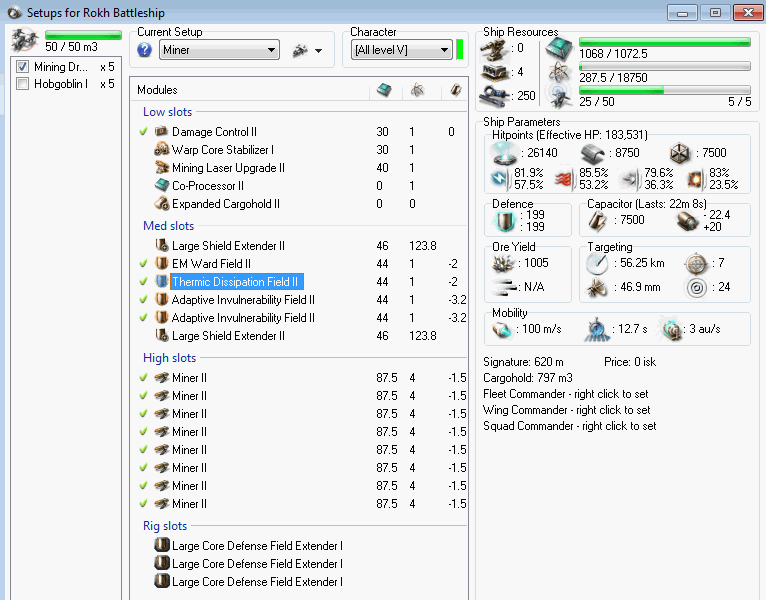This screenshot has width=766, height=600.
Task: Expand the arrow next to ship icon
Action: pos(319,51)
